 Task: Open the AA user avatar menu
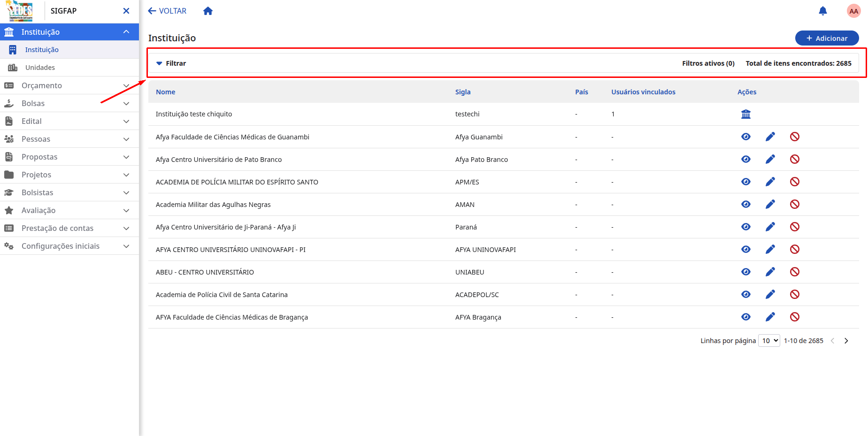coord(853,11)
